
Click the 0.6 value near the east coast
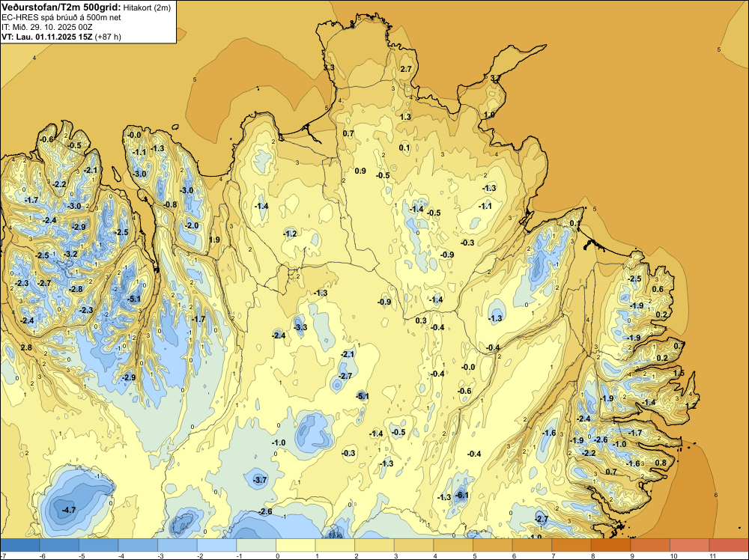tap(658, 289)
